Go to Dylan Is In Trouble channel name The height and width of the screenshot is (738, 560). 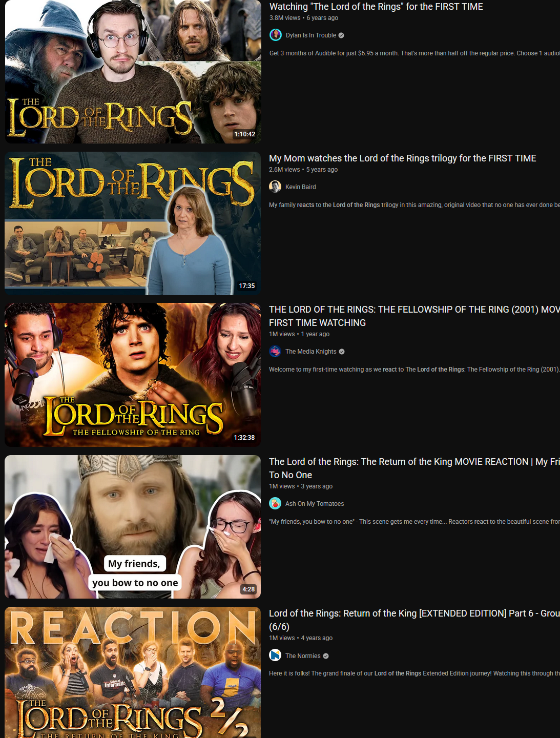coord(311,35)
